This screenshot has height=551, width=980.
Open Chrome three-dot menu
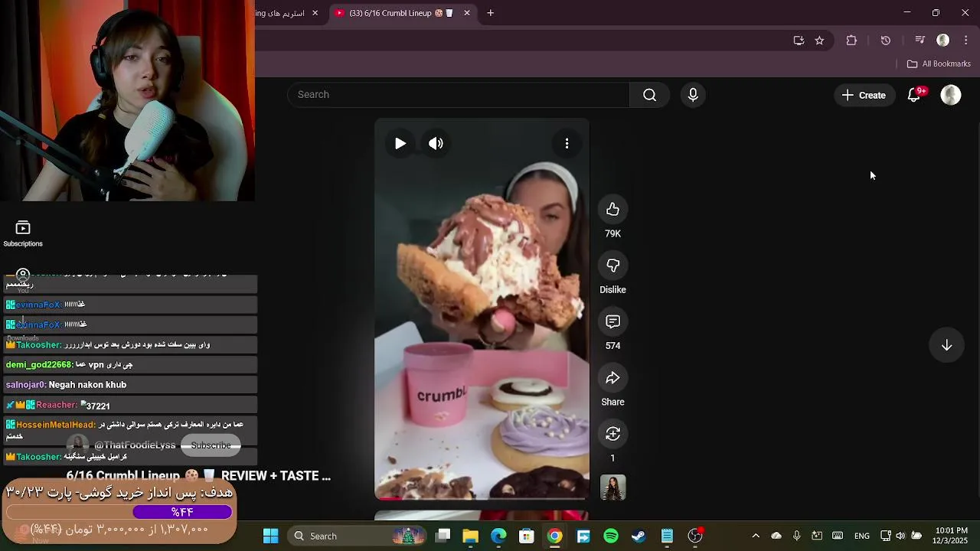[966, 41]
